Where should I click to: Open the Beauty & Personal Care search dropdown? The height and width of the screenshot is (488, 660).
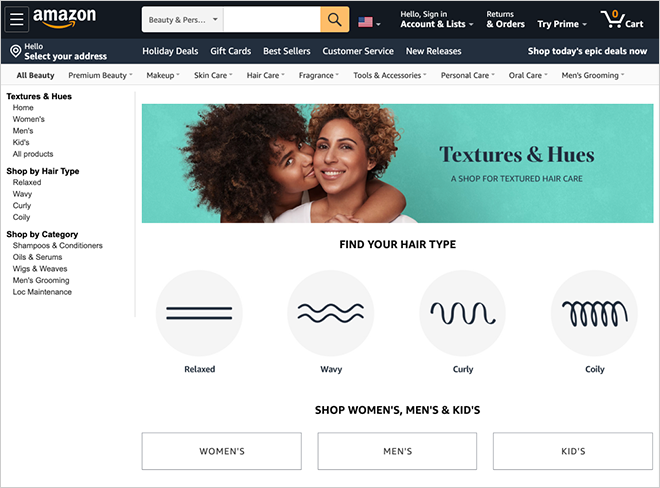(183, 19)
